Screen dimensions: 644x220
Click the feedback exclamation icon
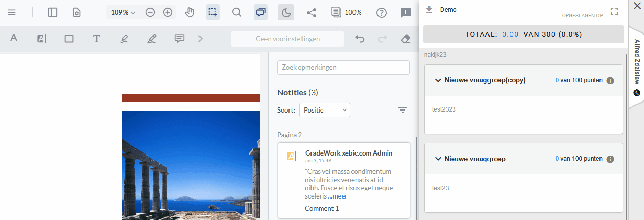tap(406, 12)
